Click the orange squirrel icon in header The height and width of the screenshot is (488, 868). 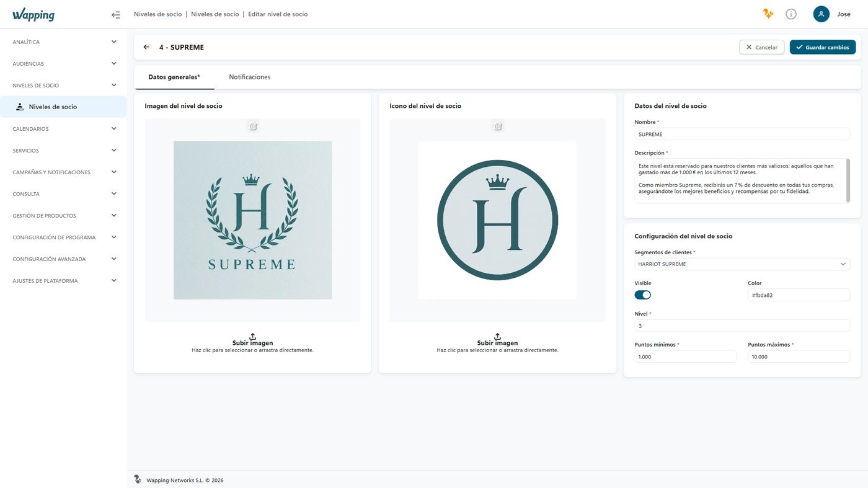[x=768, y=14]
